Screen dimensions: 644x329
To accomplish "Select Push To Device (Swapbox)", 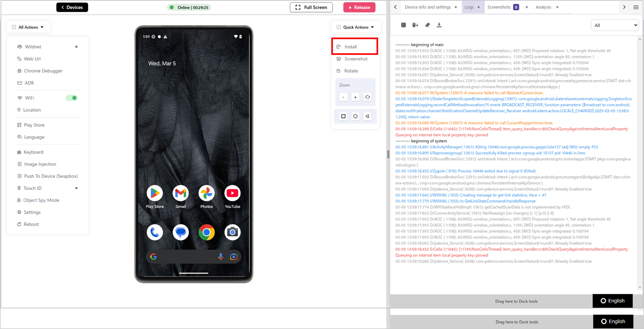I will pos(47,176).
